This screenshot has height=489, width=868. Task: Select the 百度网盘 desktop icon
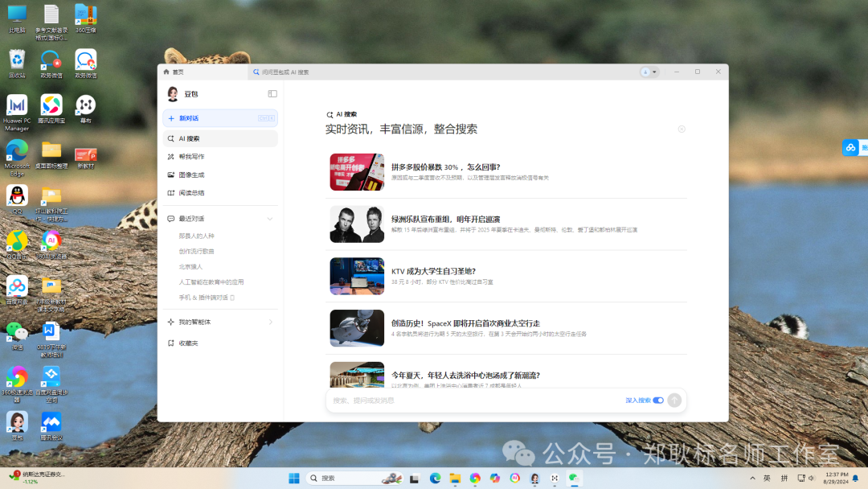click(x=17, y=290)
